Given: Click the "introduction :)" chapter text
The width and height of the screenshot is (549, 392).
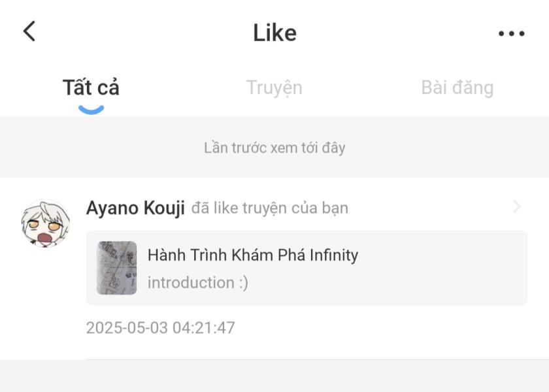Looking at the screenshot, I should point(197,283).
